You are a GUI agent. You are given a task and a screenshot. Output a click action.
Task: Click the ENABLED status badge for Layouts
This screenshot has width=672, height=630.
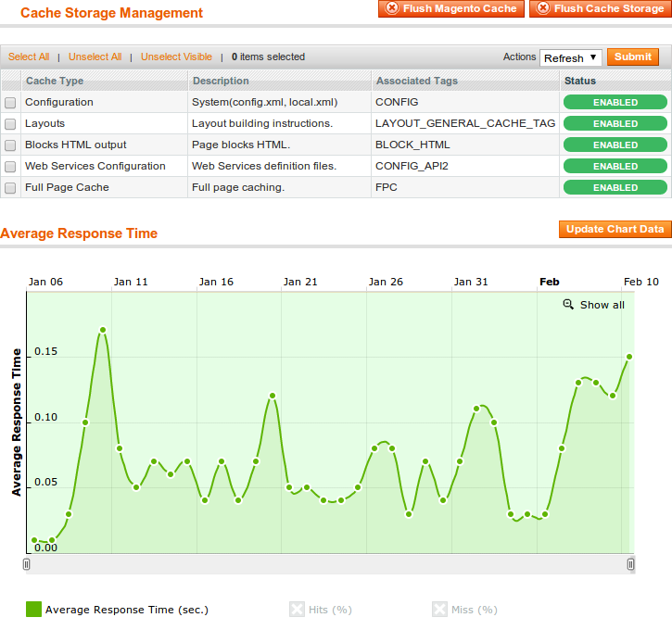pyautogui.click(x=615, y=124)
